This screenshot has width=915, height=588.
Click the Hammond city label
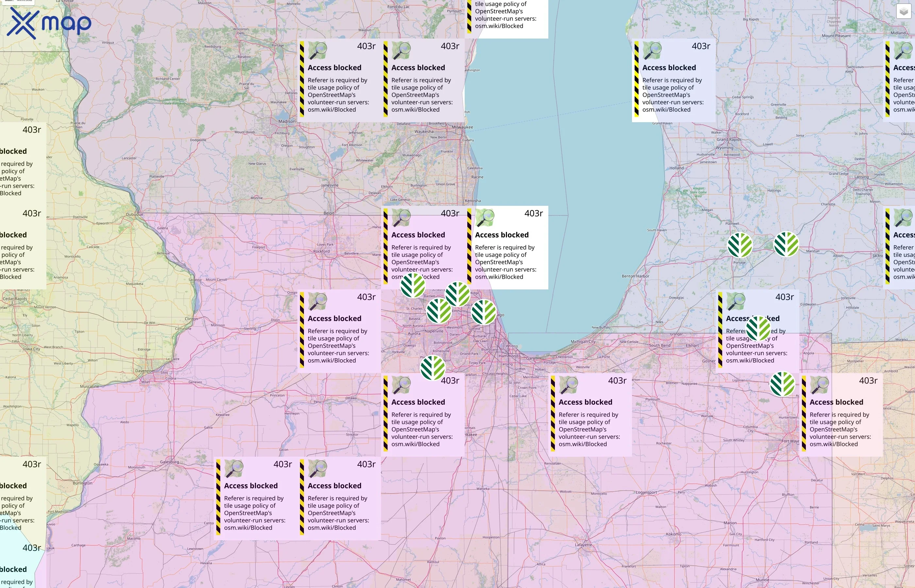tap(509, 356)
